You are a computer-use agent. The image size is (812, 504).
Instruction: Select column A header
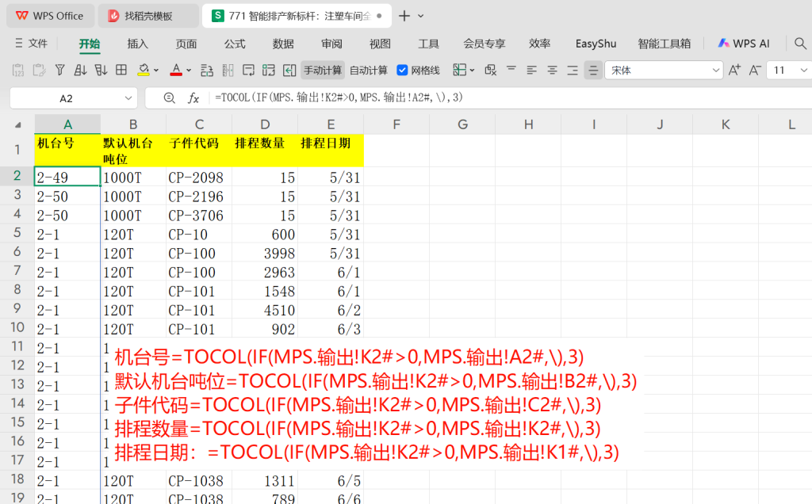pos(67,124)
